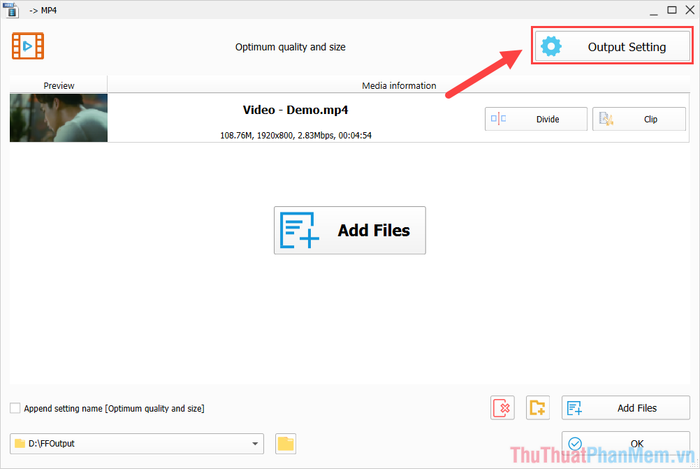700x469 pixels.
Task: Click the orange video format icon
Action: coord(28,46)
